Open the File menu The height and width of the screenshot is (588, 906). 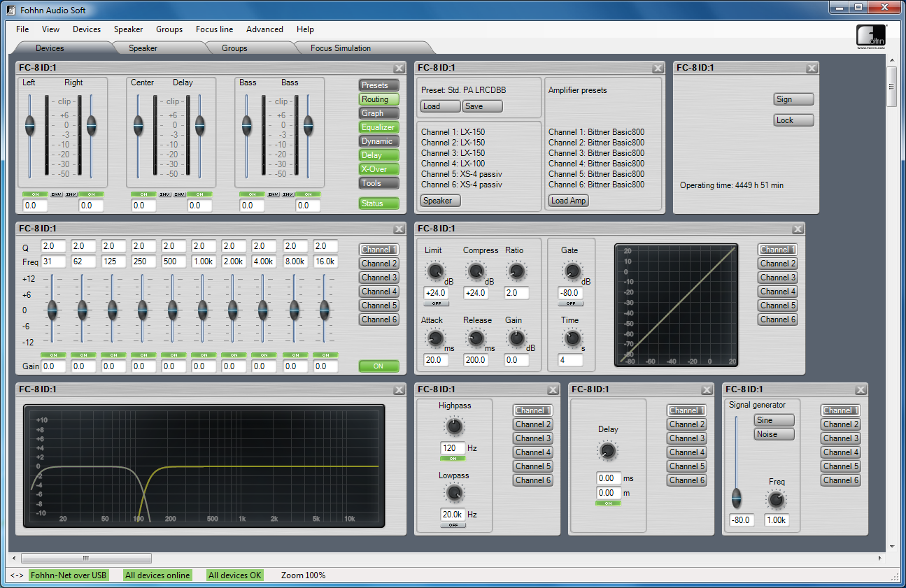point(22,29)
